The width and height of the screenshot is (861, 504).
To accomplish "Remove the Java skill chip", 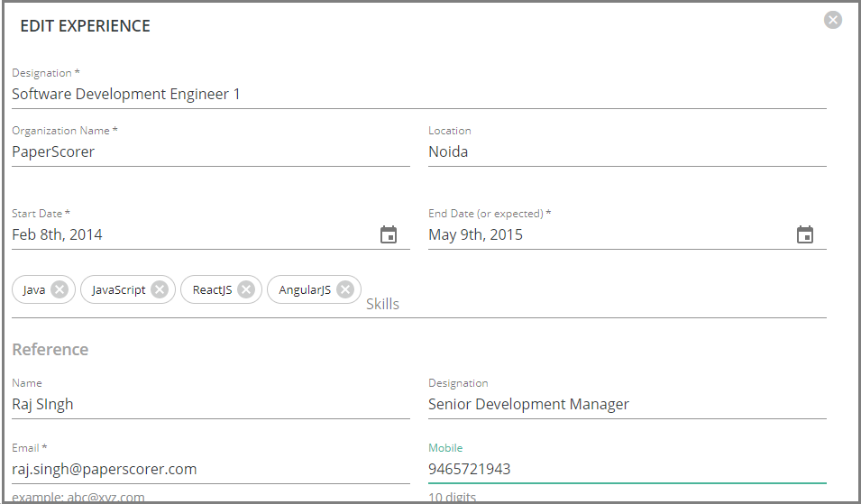I will (x=60, y=289).
